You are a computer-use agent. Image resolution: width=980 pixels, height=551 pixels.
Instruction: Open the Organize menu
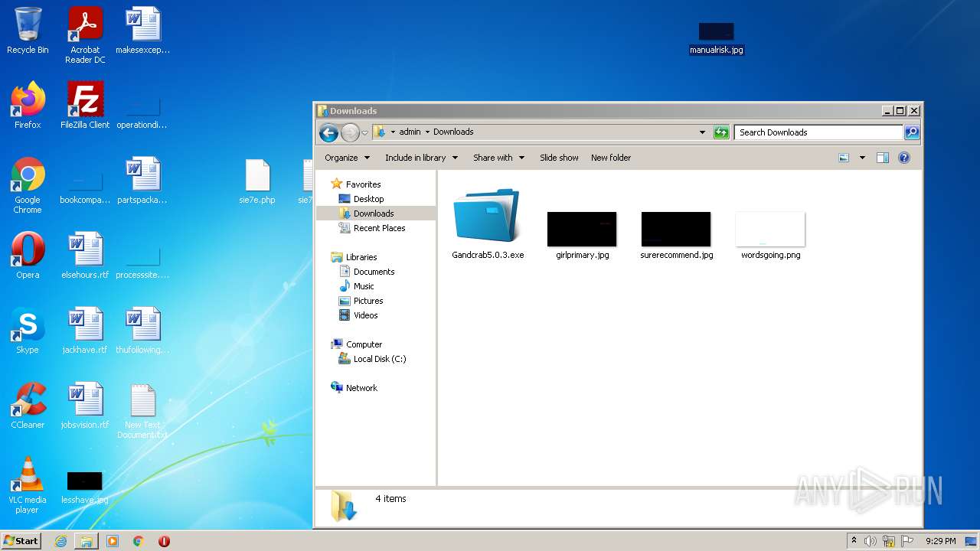pyautogui.click(x=347, y=158)
